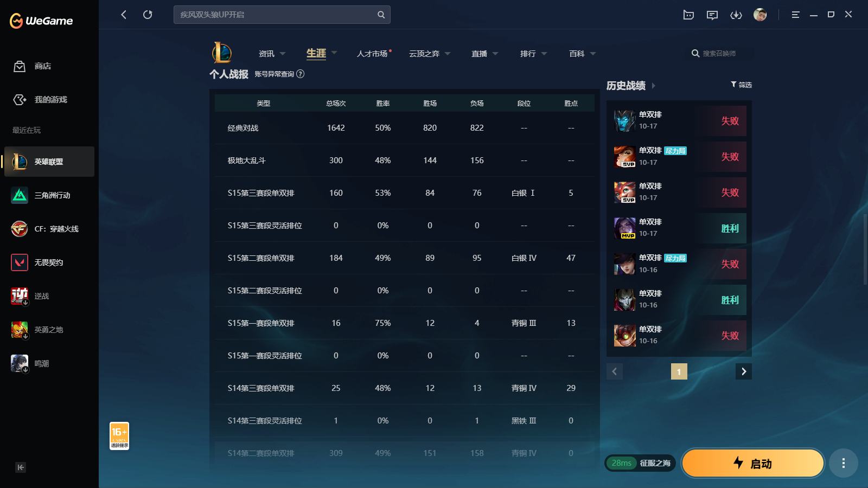Screen dimensions: 868x488
Task: Open the three-dot more options button
Action: coord(844,463)
